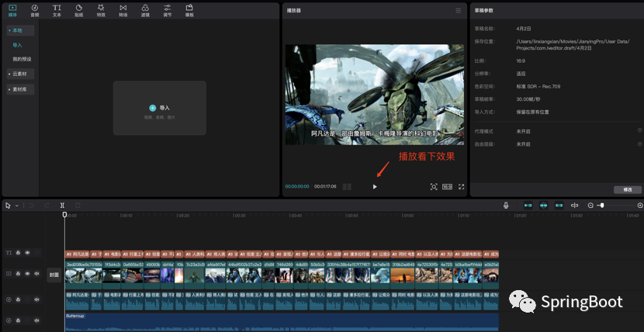Open the 调节 (Adjust) tab
The width and height of the screenshot is (644, 332).
tap(167, 10)
